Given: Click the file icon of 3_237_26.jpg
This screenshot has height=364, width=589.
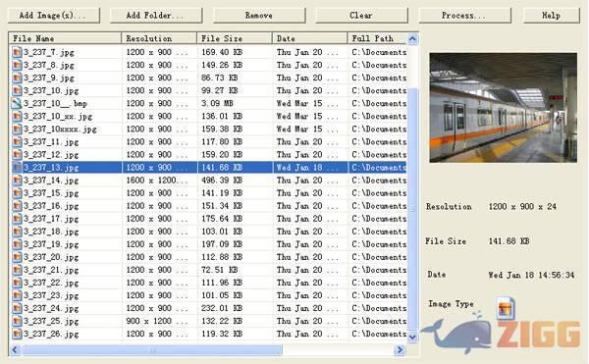Looking at the screenshot, I should (17, 334).
